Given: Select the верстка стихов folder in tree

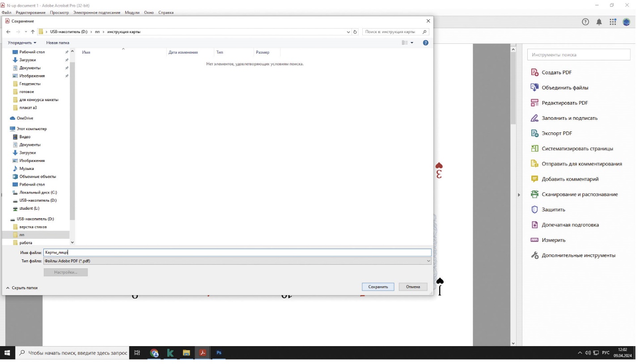Looking at the screenshot, I should click(33, 227).
